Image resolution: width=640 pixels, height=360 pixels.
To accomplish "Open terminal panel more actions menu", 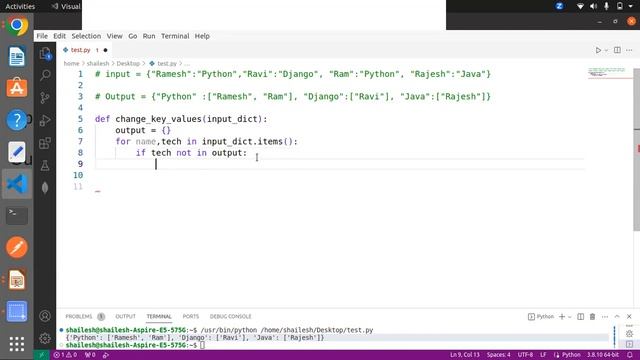I will [x=605, y=316].
